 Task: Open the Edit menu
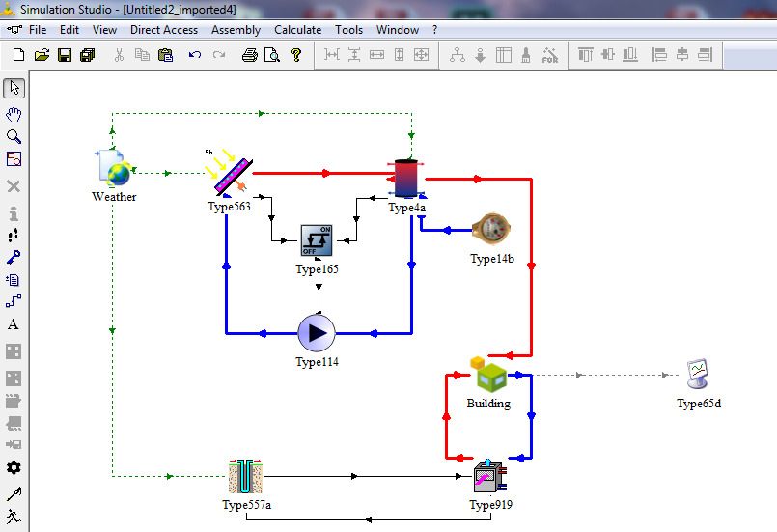point(69,30)
